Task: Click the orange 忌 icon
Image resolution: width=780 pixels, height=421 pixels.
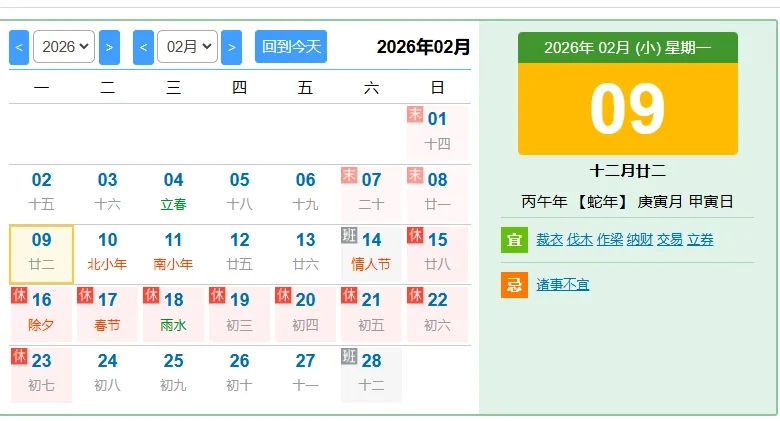Action: 514,285
